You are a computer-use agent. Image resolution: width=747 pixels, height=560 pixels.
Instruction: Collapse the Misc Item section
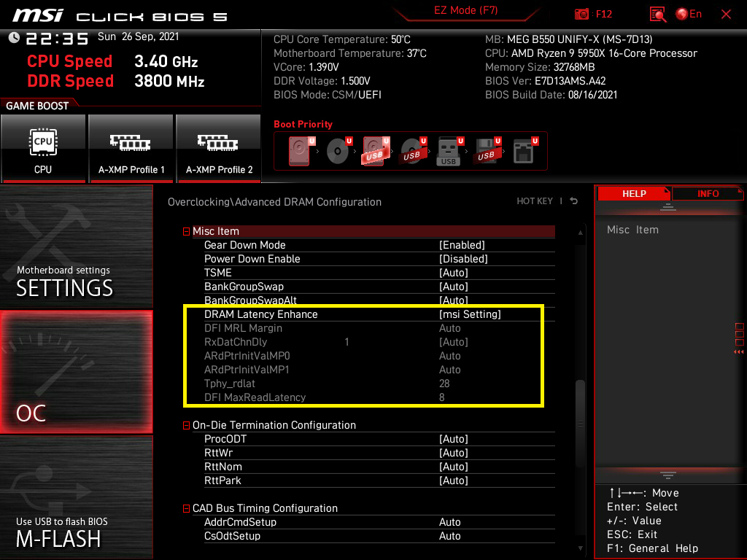click(186, 232)
